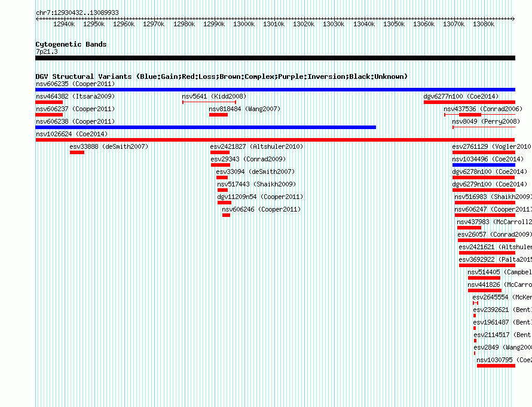532x407 pixels.
Task: Select the nsv441826 variant label
Action: pos(500,284)
